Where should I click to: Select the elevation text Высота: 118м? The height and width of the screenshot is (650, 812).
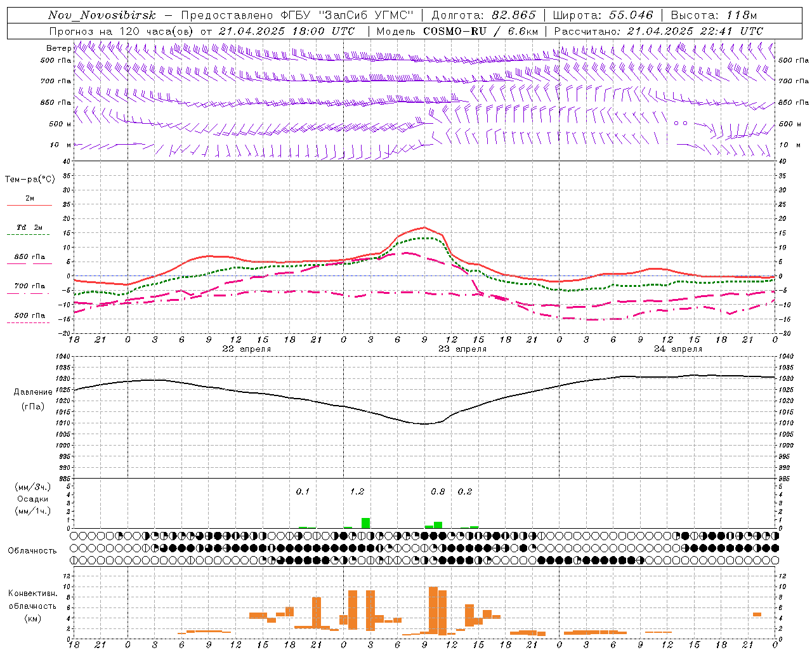[x=714, y=15]
